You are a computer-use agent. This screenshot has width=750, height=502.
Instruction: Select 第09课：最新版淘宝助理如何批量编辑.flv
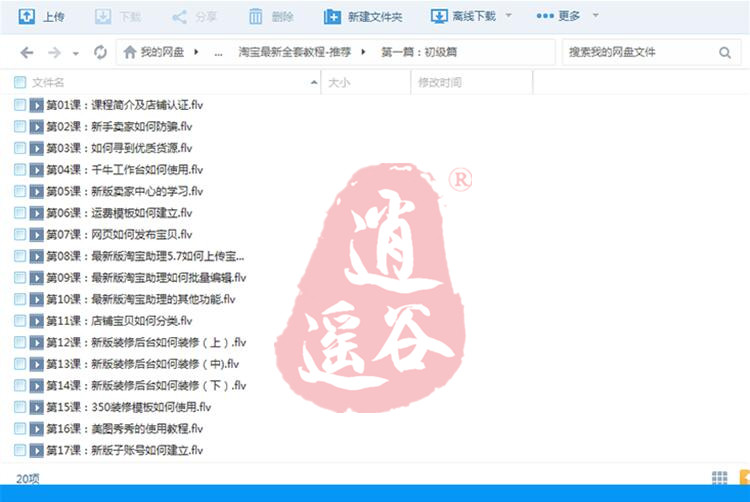tap(146, 278)
